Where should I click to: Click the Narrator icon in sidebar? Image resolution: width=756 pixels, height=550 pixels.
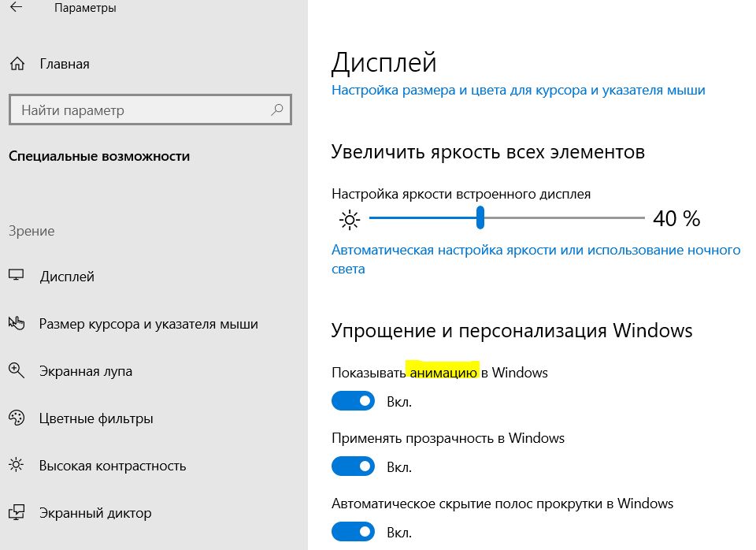tap(17, 513)
